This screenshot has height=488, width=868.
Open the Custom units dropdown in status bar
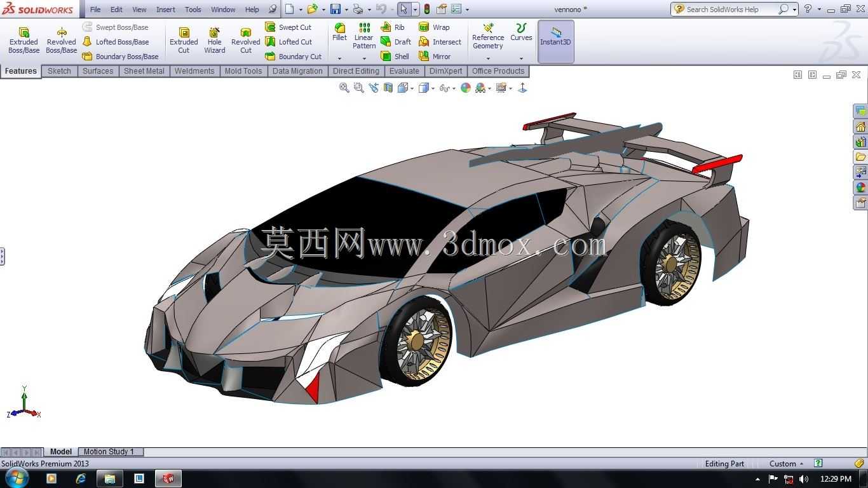click(787, 464)
